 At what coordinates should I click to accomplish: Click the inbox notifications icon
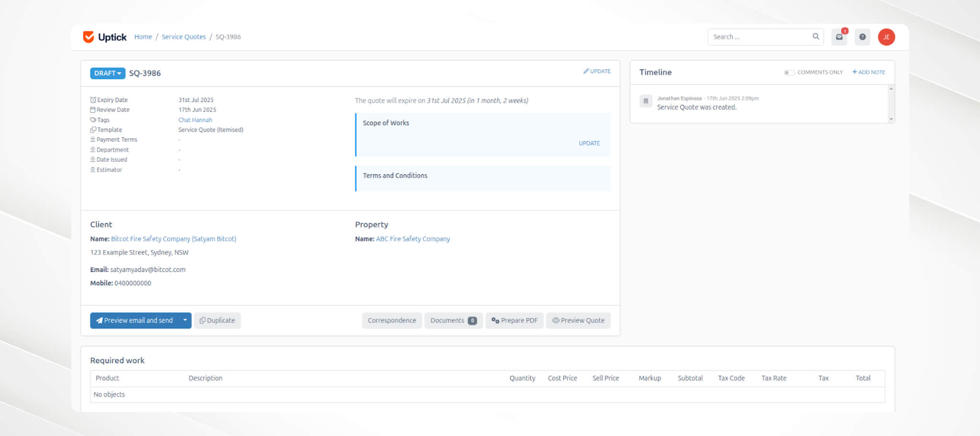(x=839, y=36)
